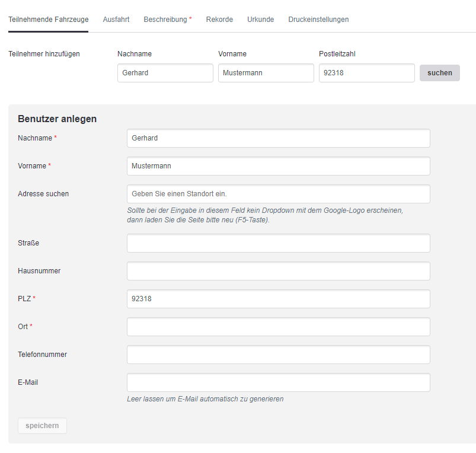
Task: Click Nachname field in Benutzer anlegen form
Action: [279, 138]
